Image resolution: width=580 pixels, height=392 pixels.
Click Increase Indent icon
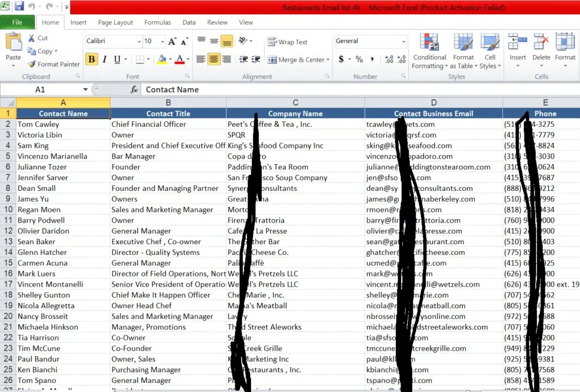(x=255, y=59)
